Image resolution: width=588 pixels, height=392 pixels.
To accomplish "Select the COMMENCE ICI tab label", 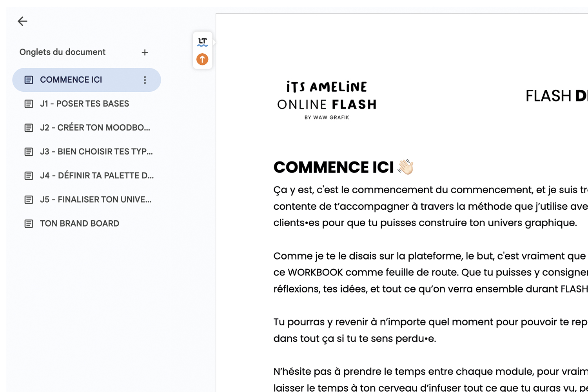I will coord(71,80).
